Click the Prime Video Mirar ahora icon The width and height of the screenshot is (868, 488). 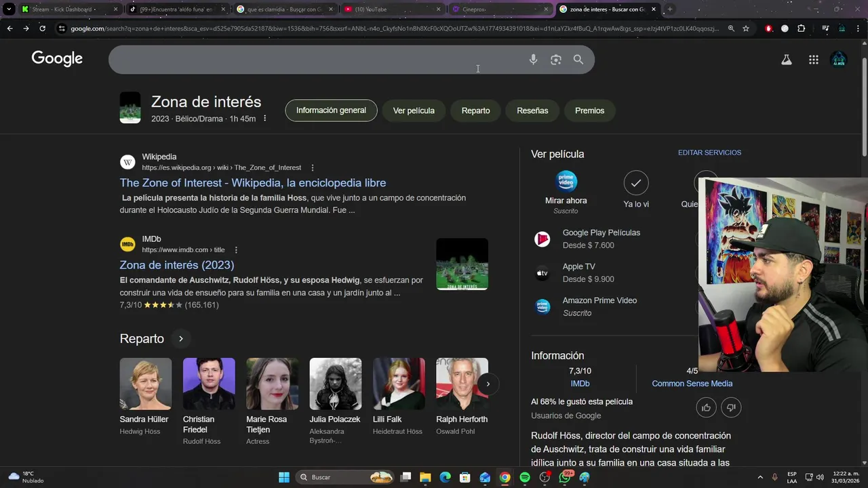566,181
